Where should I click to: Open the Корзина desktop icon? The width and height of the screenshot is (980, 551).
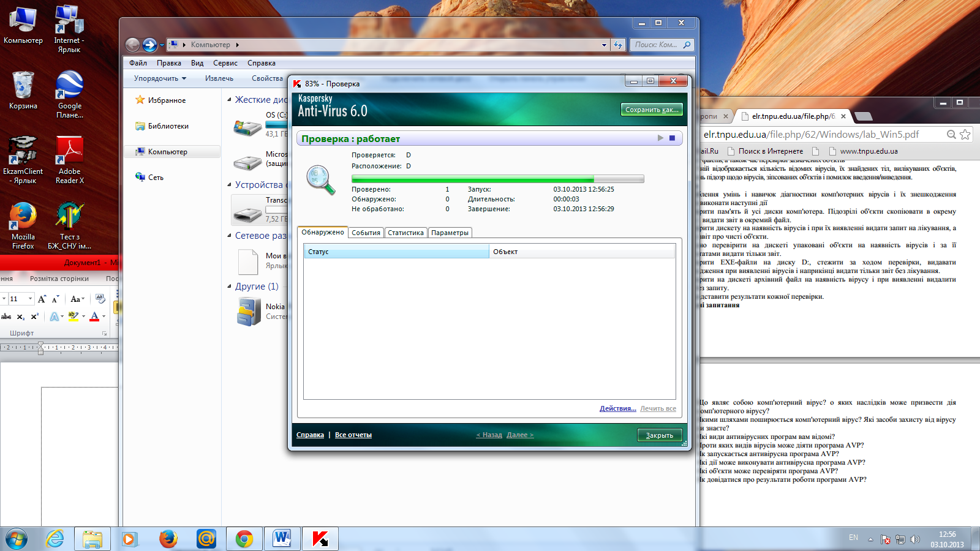coord(23,90)
